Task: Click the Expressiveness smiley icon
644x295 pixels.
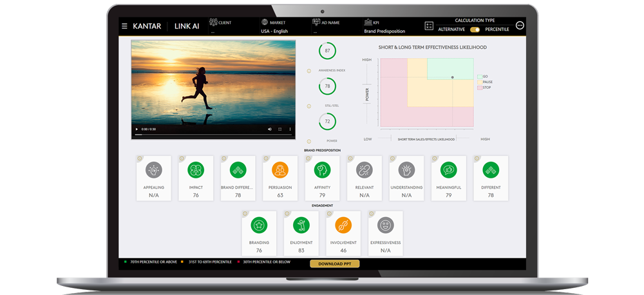Action: tap(386, 225)
